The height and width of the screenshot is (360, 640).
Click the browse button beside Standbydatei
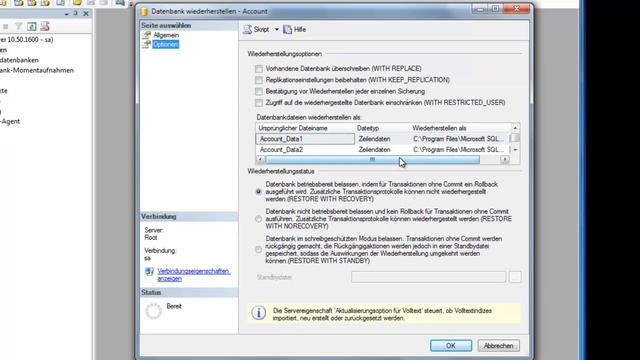[515, 277]
